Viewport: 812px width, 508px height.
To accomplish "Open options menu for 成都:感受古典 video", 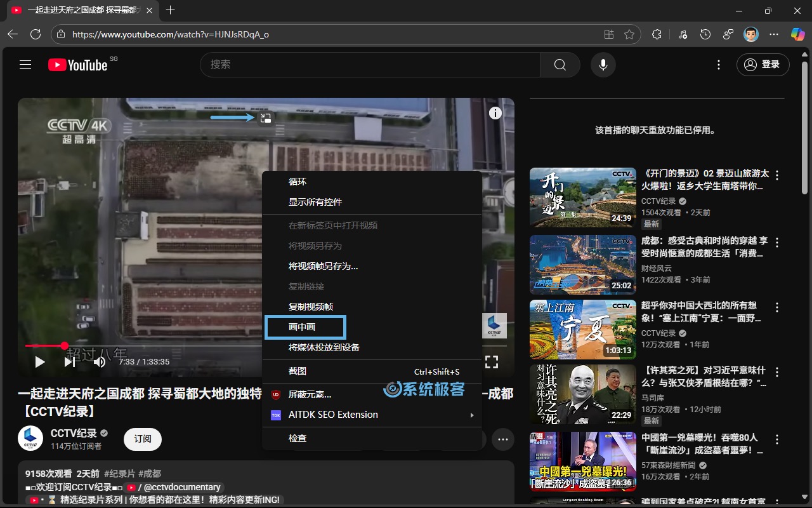I will tap(777, 243).
